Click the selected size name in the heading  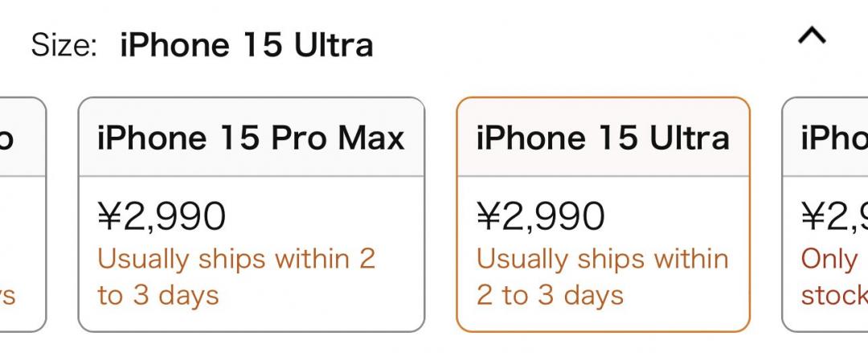click(x=247, y=45)
